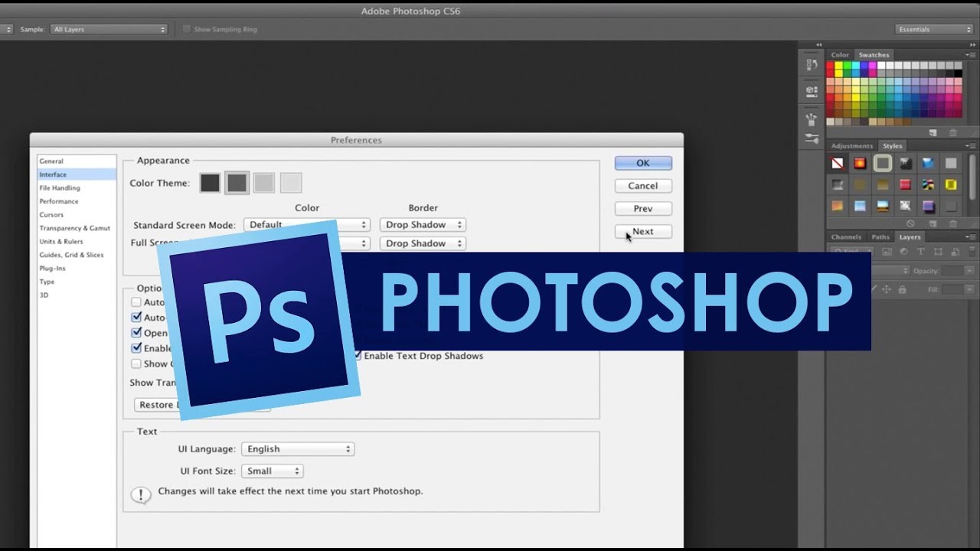Filter layers by shape layers icon
The width and height of the screenshot is (980, 551).
click(937, 252)
